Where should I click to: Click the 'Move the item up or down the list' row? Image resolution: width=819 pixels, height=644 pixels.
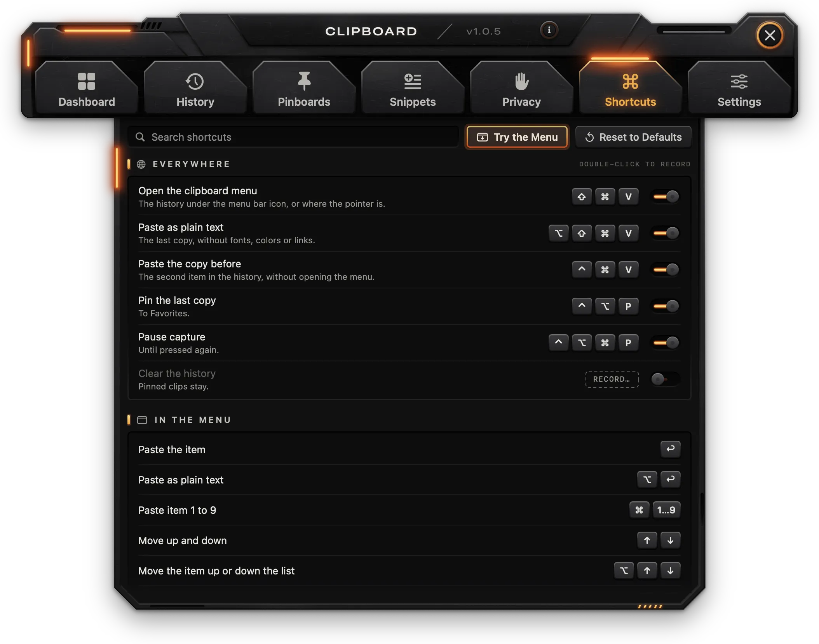coord(410,571)
